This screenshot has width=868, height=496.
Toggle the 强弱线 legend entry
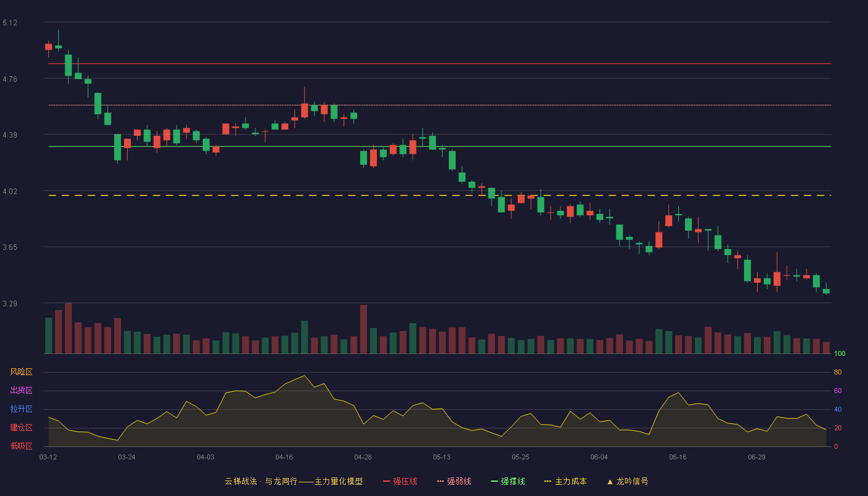pyautogui.click(x=454, y=481)
